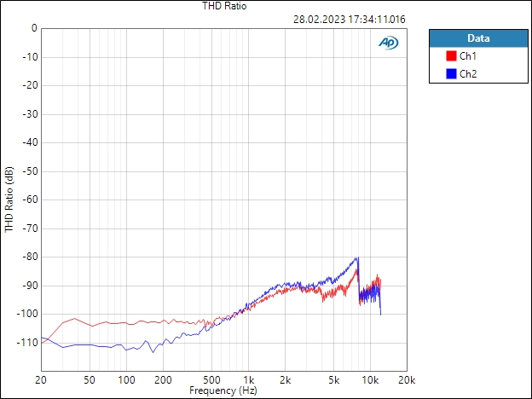
Task: Click the 10k frequency tick label
Action: pos(370,380)
